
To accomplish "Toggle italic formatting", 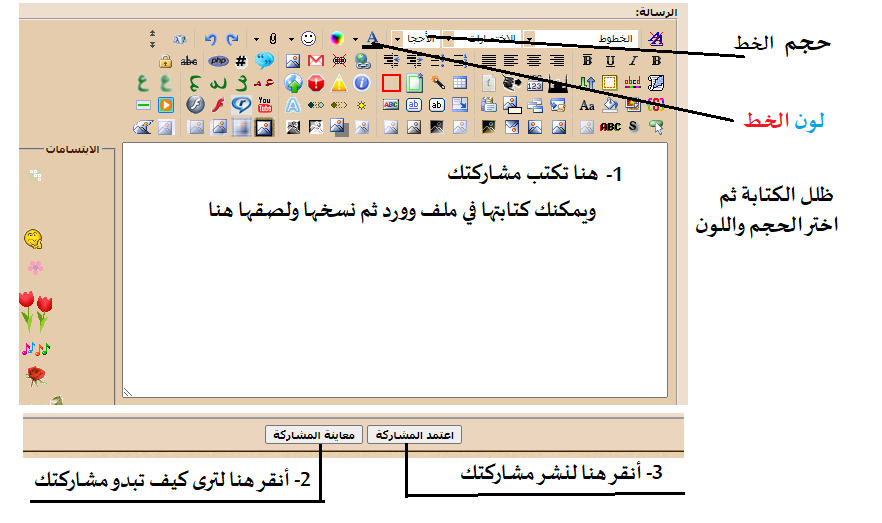I will pos(634,61).
